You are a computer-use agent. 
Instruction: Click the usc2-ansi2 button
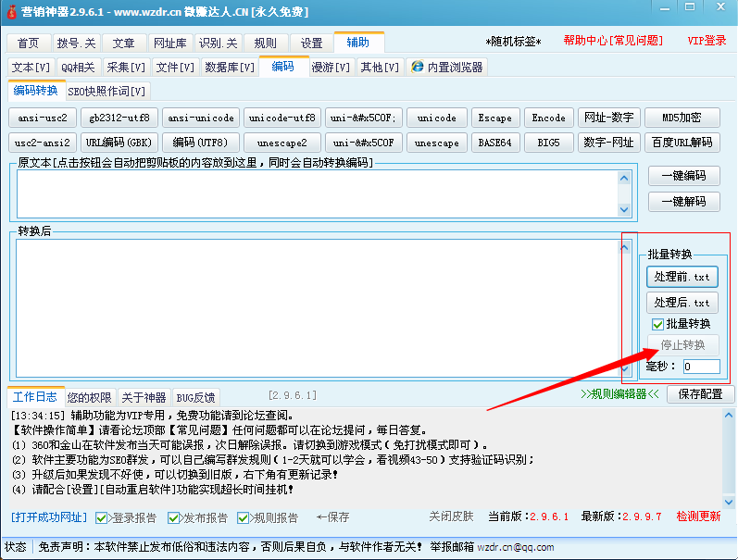(43, 143)
